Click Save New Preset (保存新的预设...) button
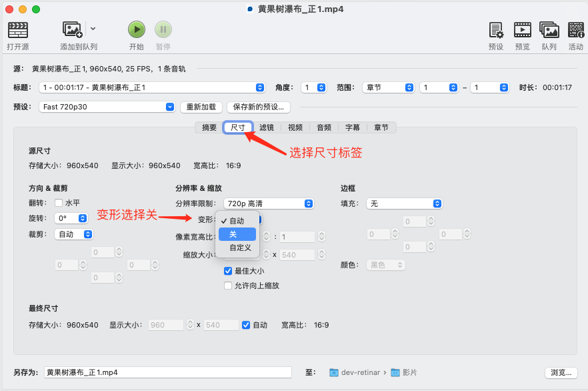588x391 pixels. click(259, 107)
